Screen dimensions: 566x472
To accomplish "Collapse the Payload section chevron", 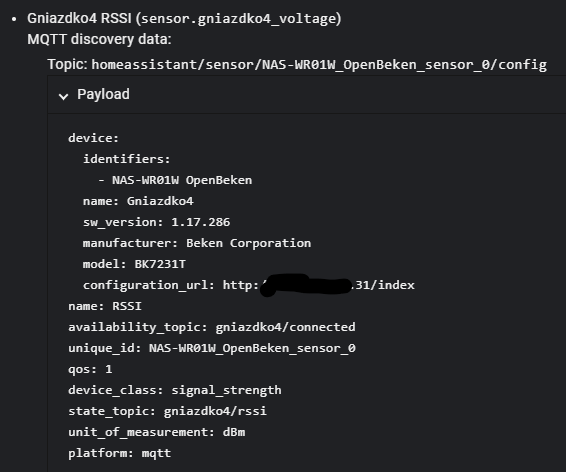I will [x=64, y=96].
